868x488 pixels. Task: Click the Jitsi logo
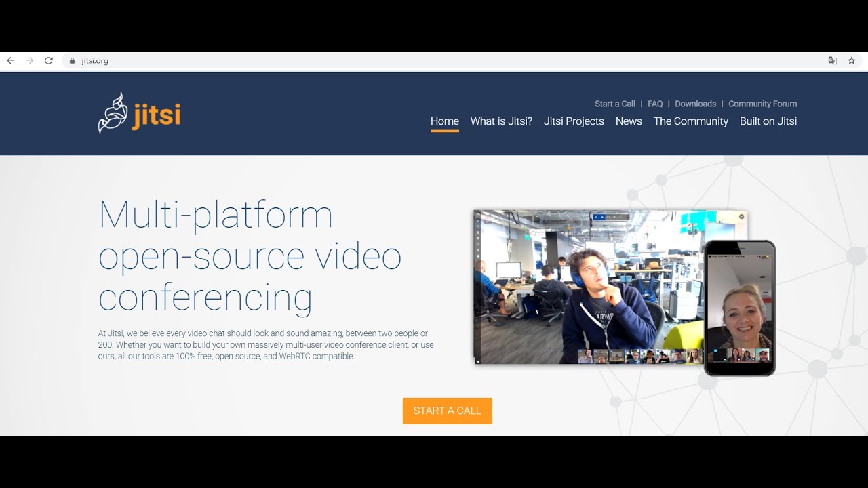tap(140, 113)
